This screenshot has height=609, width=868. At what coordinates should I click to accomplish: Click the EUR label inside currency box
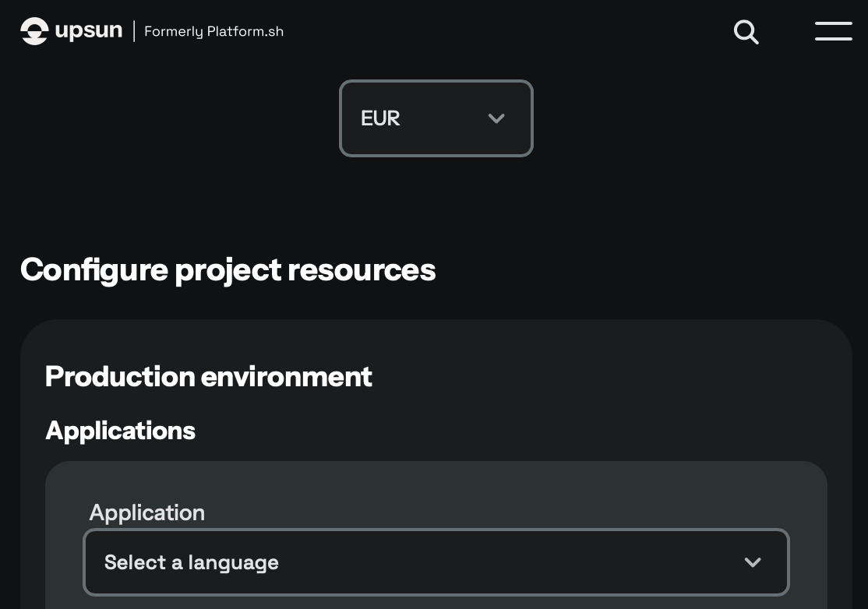pyautogui.click(x=380, y=118)
